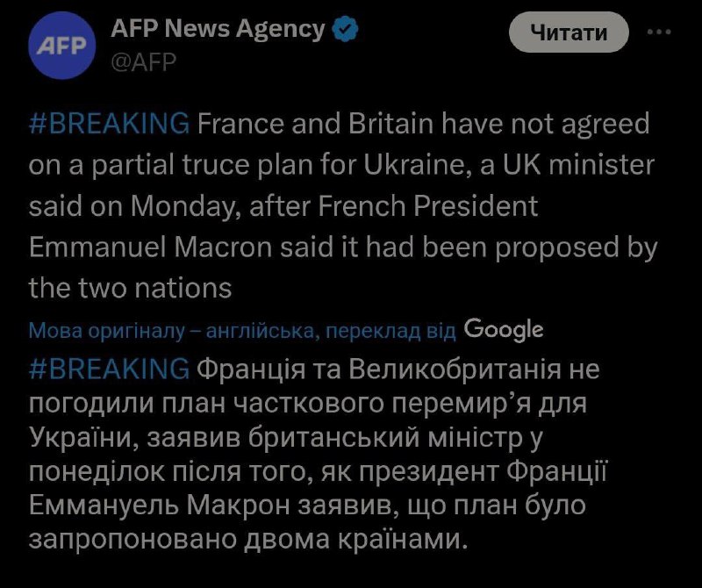Open the AFP News Agency display name

pyautogui.click(x=218, y=29)
